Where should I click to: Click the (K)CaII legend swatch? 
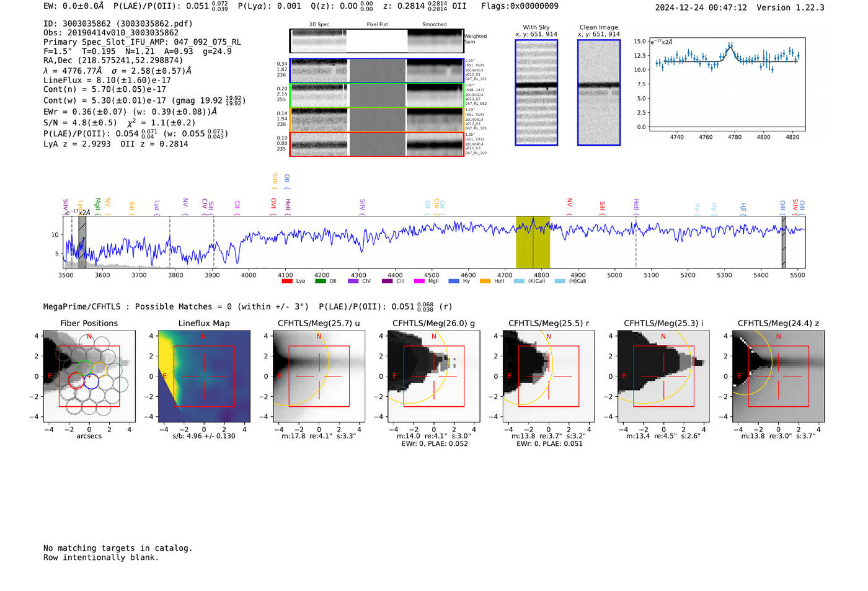pos(519,282)
